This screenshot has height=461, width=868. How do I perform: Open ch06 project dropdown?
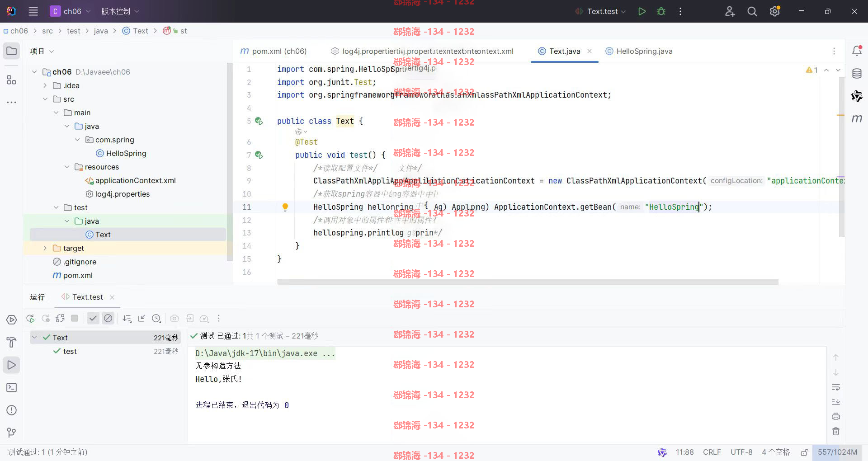[x=70, y=11]
